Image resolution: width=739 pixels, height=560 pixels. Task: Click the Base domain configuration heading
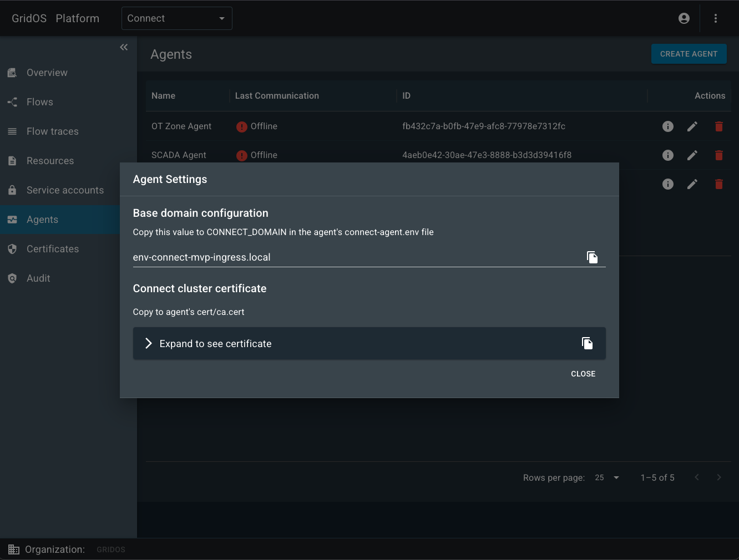pyautogui.click(x=200, y=213)
